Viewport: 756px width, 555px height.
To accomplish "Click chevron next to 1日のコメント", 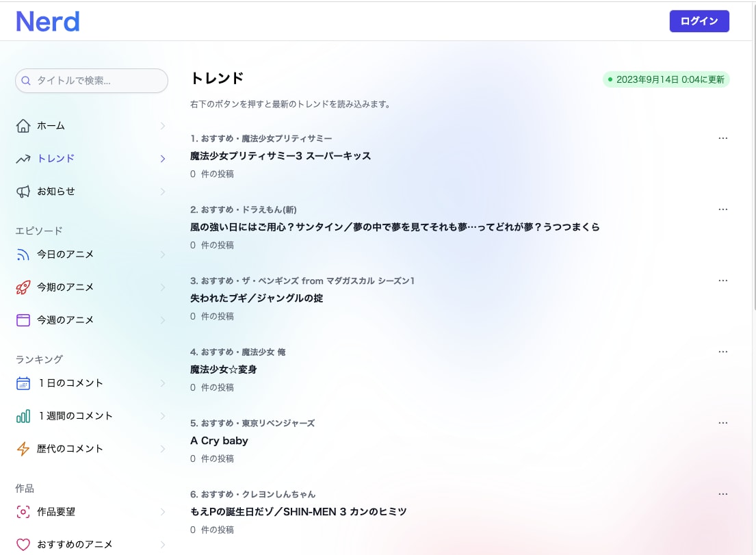I will pos(162,383).
